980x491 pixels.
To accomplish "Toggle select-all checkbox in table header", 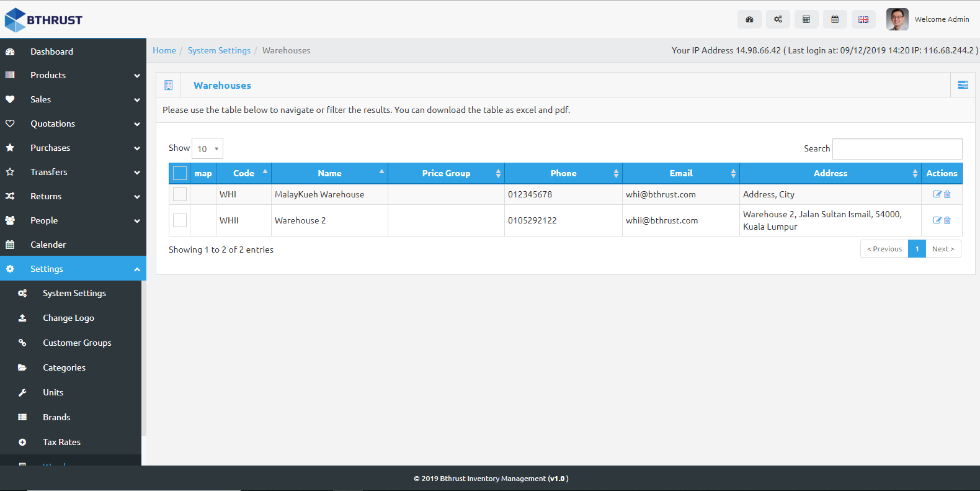I will click(180, 173).
